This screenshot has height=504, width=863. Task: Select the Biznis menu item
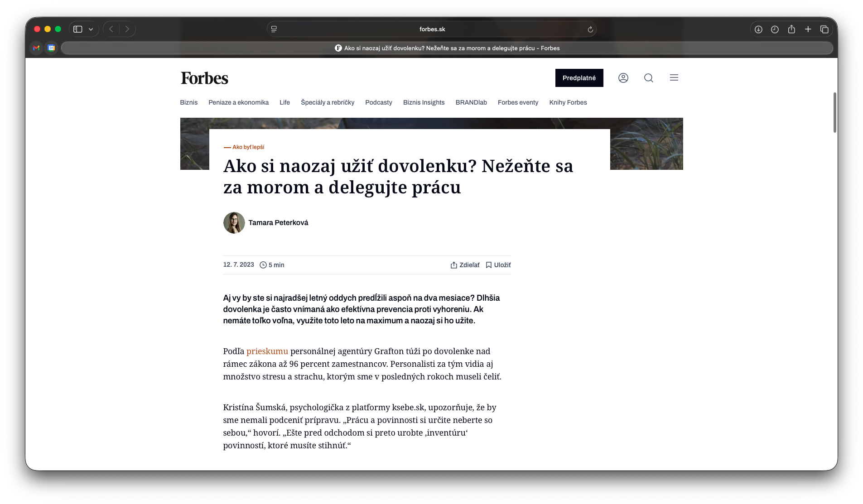pyautogui.click(x=188, y=102)
